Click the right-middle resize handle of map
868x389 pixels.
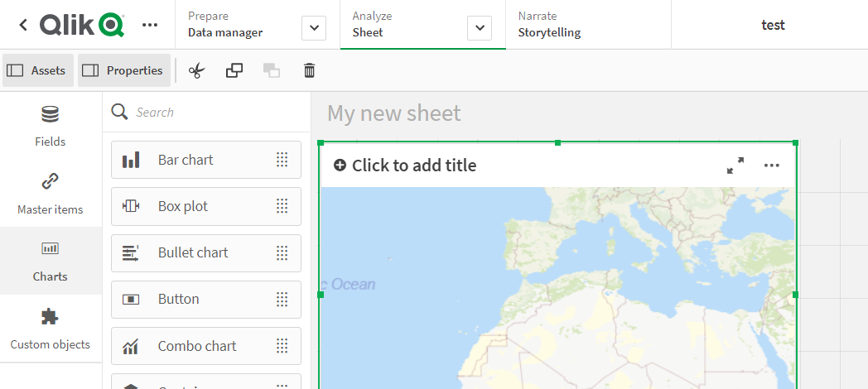click(795, 295)
